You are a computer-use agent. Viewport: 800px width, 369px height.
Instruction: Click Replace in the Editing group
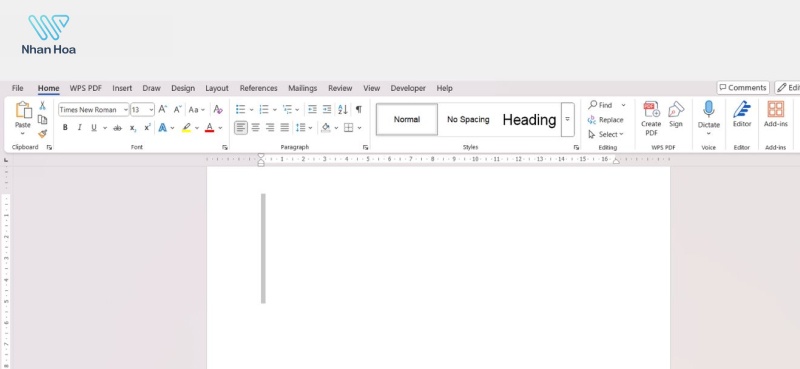pyautogui.click(x=605, y=119)
